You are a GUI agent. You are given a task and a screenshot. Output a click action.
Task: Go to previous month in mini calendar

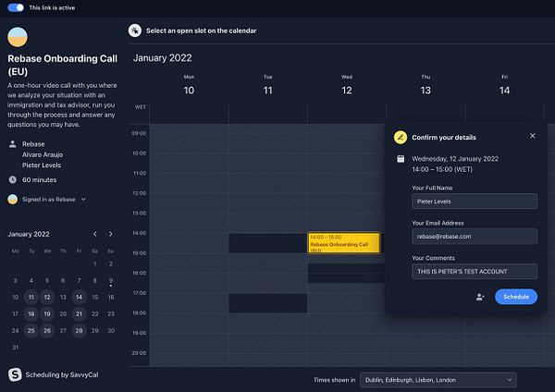click(x=95, y=234)
